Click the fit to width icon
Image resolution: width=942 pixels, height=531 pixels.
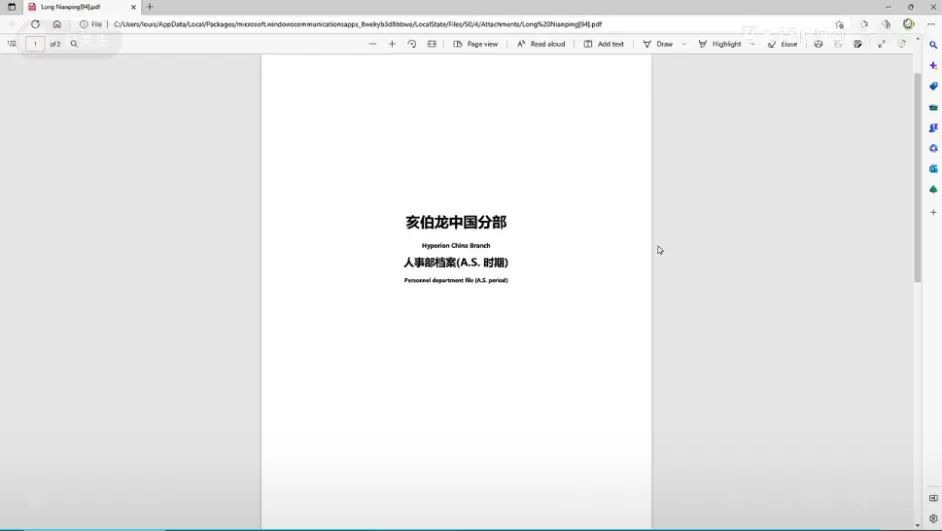tap(432, 44)
